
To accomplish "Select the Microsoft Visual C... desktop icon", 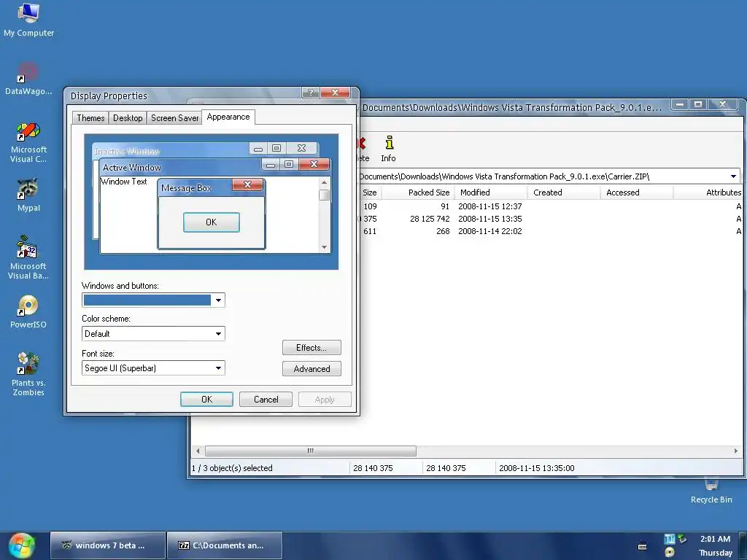I will click(x=28, y=143).
